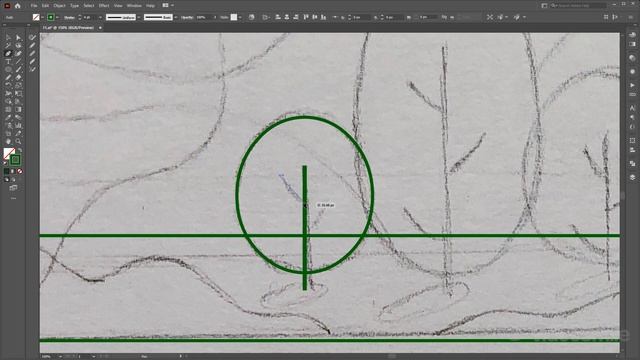640x360 pixels.
Task: Close the open document tab
Action: 100,28
